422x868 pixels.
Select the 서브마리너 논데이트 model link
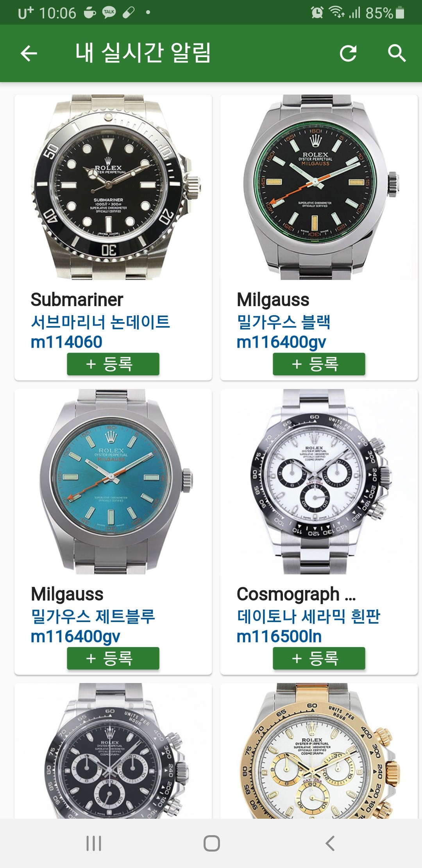point(100,322)
